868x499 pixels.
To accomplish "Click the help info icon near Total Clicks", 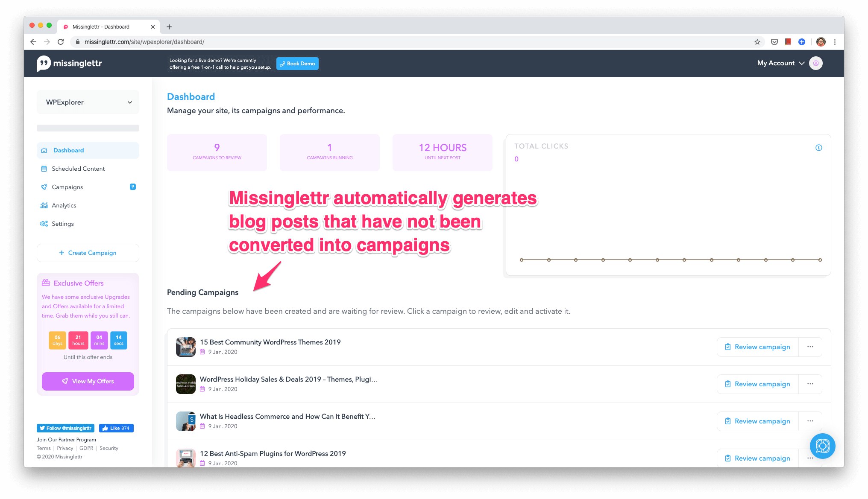I will click(x=818, y=148).
